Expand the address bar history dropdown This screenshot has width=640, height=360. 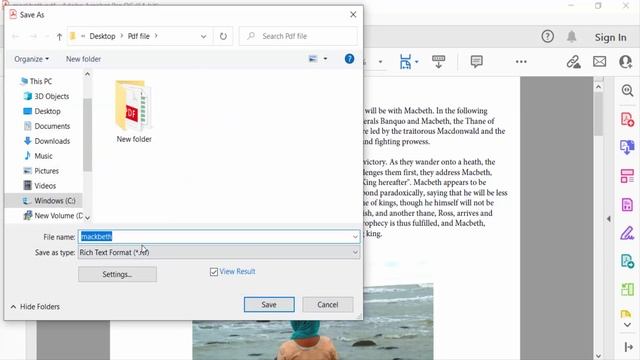(x=203, y=36)
